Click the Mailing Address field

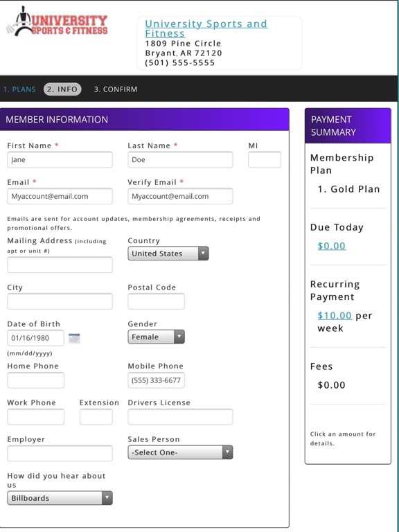coord(60,265)
